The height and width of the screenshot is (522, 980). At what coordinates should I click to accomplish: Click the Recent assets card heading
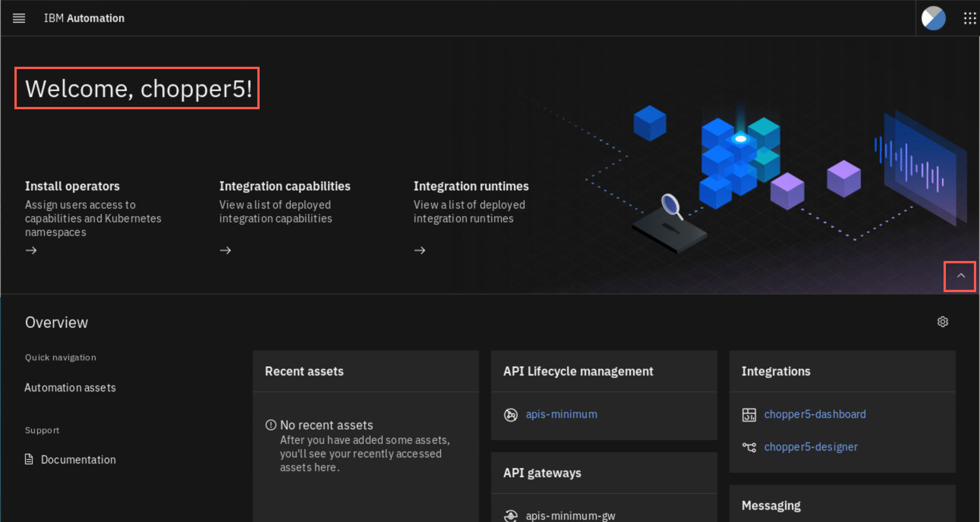[x=304, y=371]
